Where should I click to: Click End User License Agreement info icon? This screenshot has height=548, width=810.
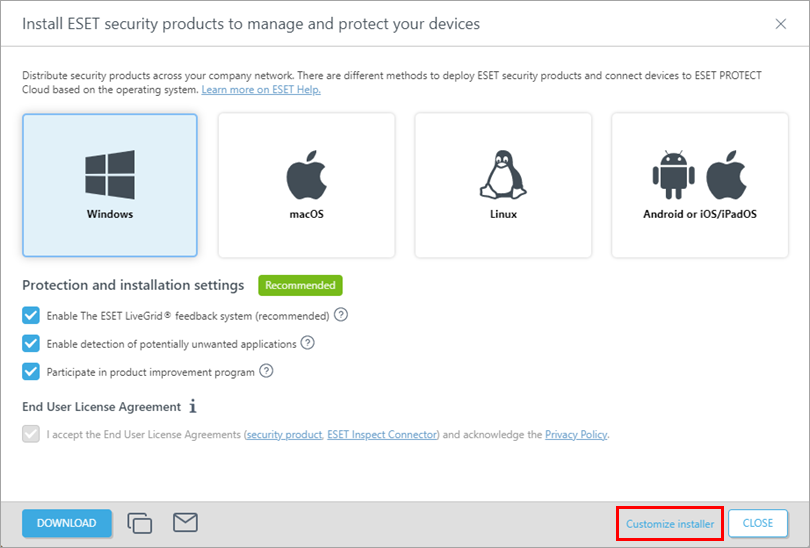[193, 407]
